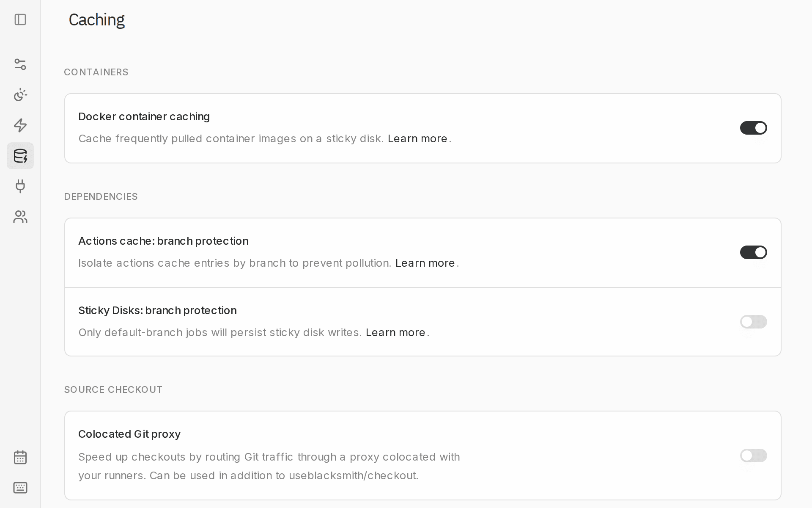Open the calendar icon in sidebar

(x=20, y=457)
